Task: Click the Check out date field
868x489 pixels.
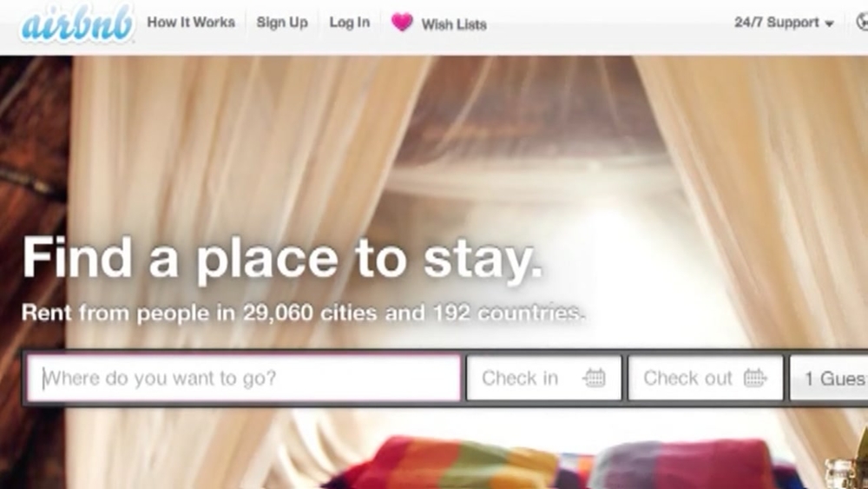Action: point(706,378)
